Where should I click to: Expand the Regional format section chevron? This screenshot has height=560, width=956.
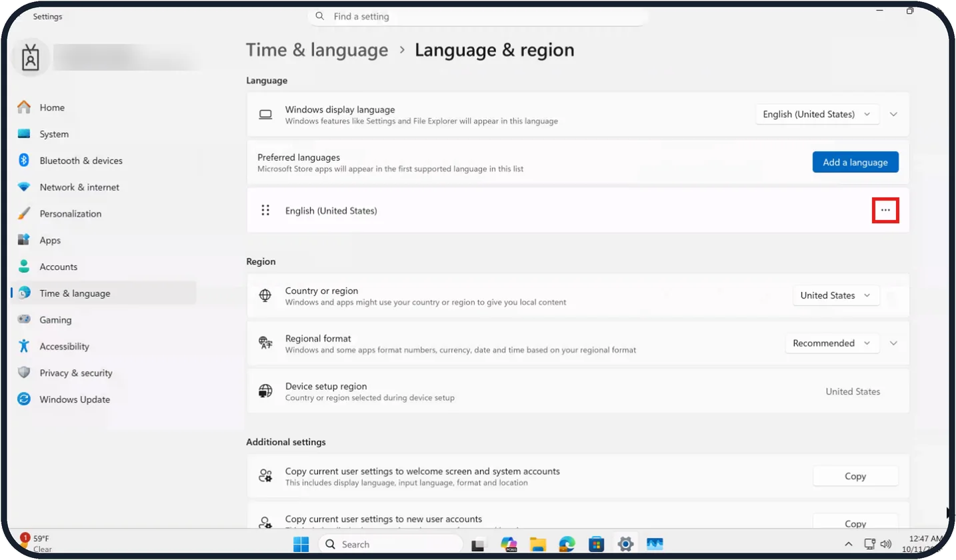pyautogui.click(x=894, y=343)
